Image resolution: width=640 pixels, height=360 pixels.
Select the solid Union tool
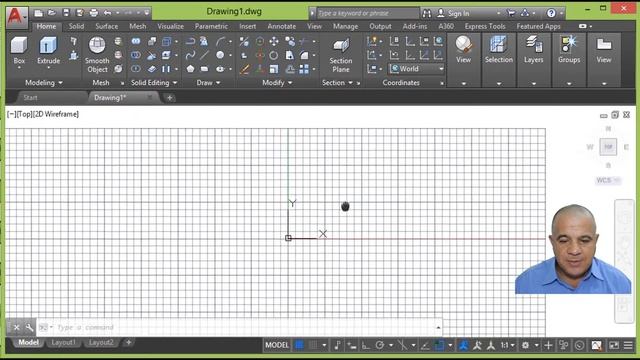pyautogui.click(x=136, y=41)
